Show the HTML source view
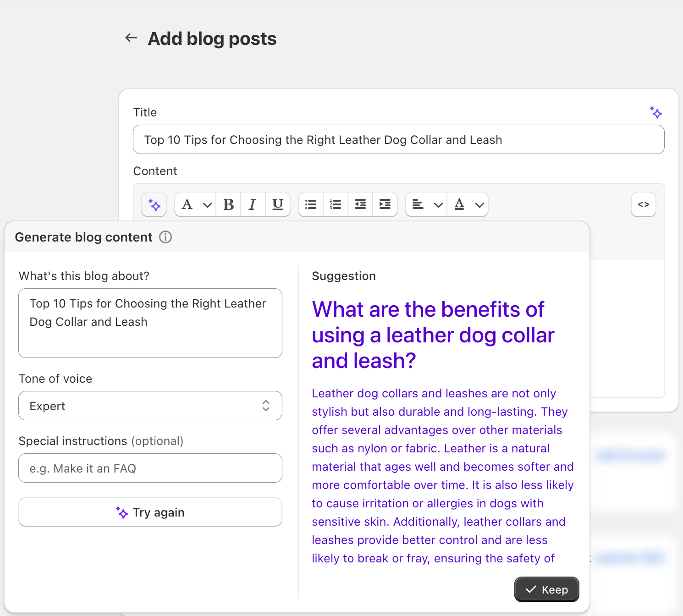The image size is (683, 616). tap(644, 204)
